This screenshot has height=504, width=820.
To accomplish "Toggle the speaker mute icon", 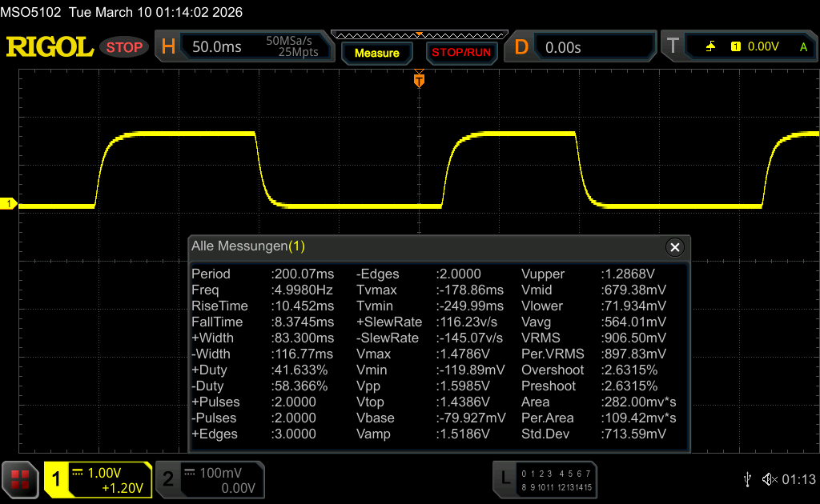I will pyautogui.click(x=769, y=479).
